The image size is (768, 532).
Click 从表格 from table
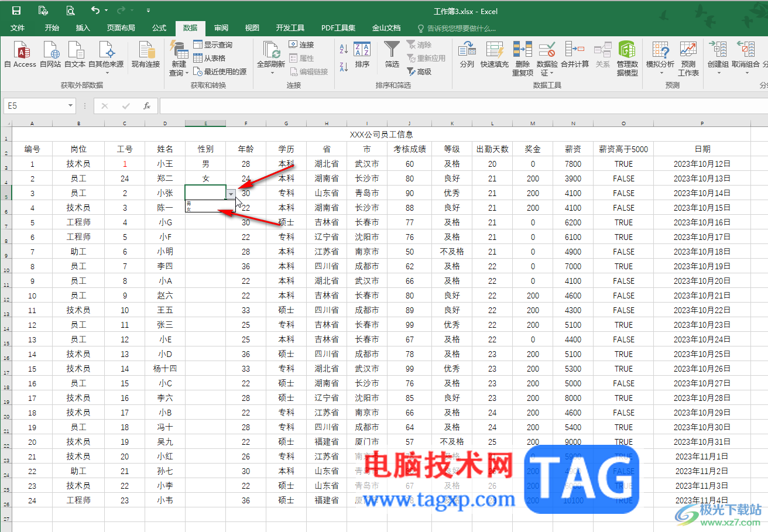210,58
